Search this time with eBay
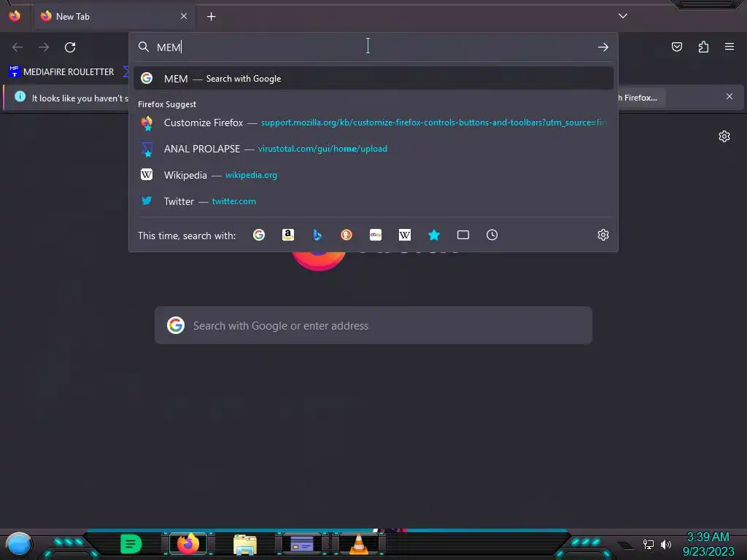The height and width of the screenshot is (560, 747). [x=376, y=235]
